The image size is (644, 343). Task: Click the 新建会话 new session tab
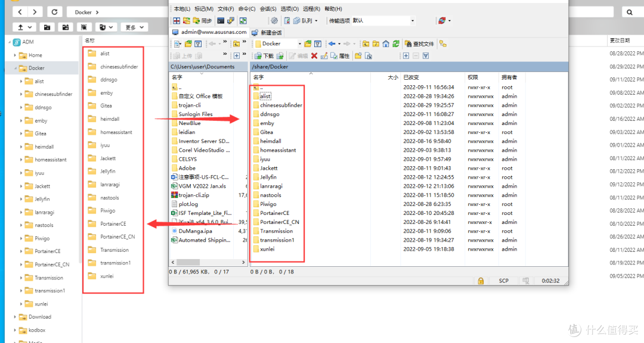coord(267,32)
